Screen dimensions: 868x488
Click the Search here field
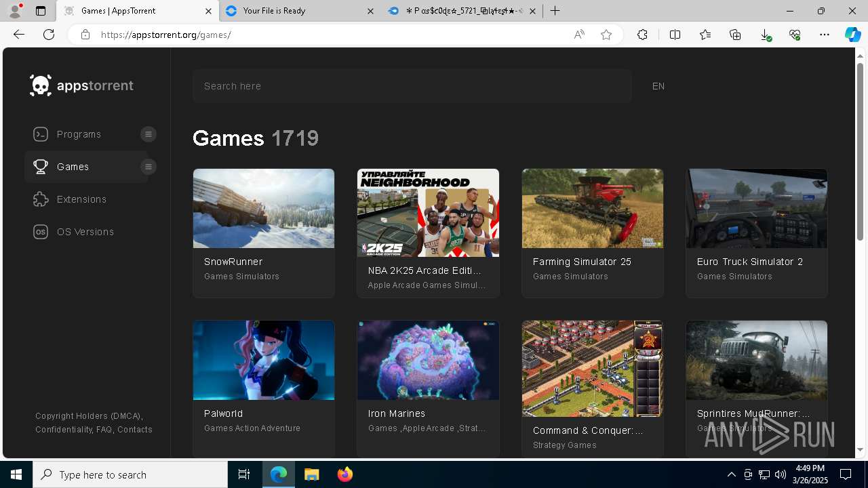pos(412,86)
